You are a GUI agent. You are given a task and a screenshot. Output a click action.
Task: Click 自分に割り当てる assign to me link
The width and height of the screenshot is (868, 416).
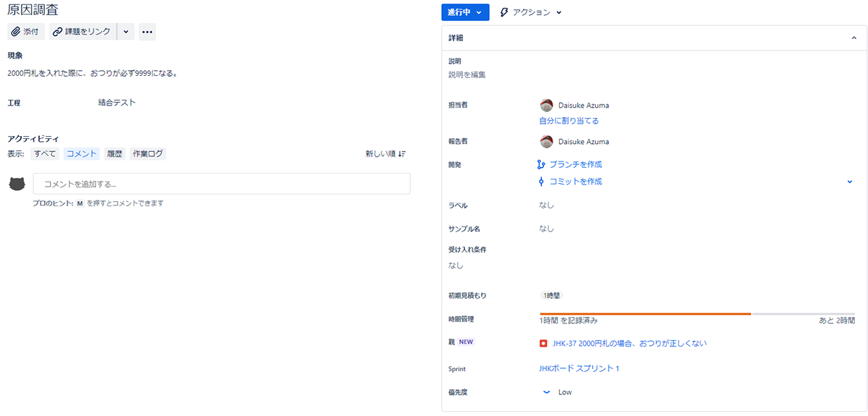click(569, 121)
